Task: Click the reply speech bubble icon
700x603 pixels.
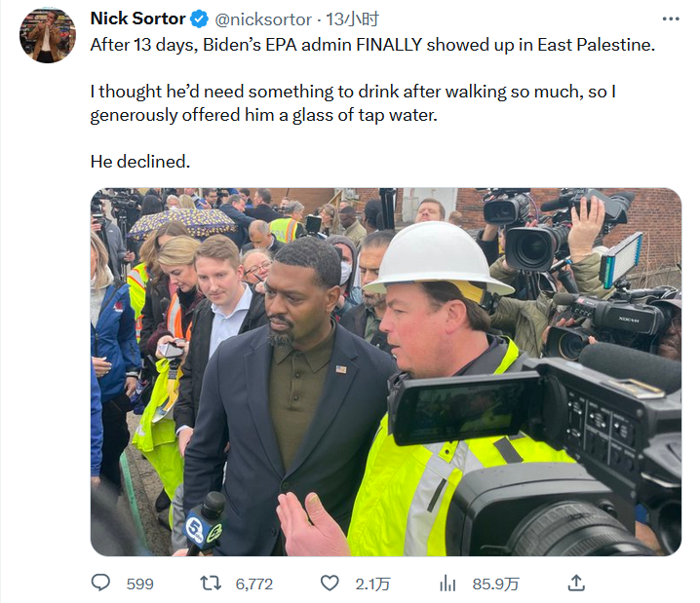Action: pyautogui.click(x=101, y=583)
